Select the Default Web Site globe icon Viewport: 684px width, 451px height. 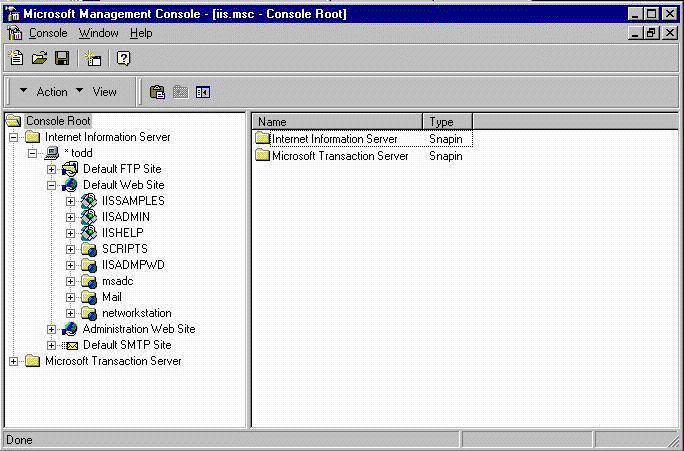pyautogui.click(x=70, y=185)
